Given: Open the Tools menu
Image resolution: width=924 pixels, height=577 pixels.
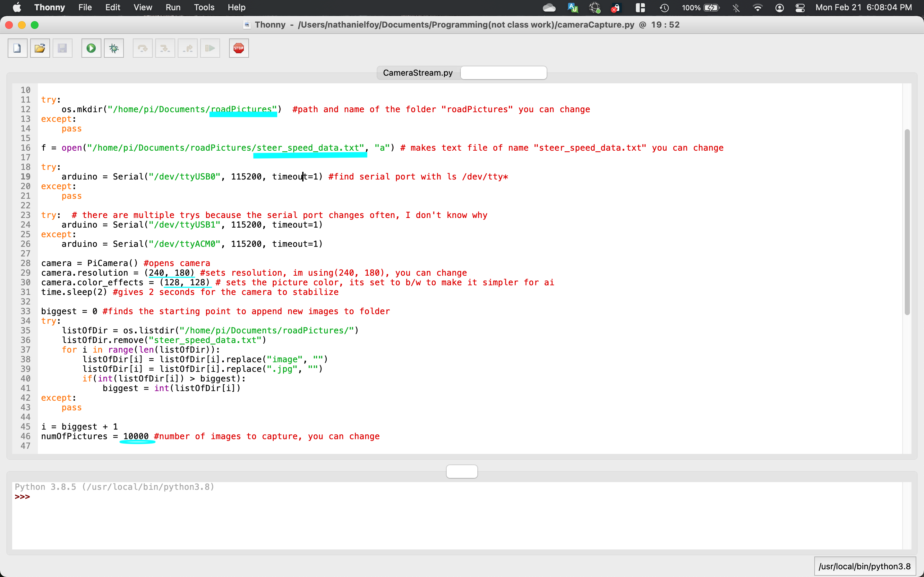Looking at the screenshot, I should click(x=204, y=7).
